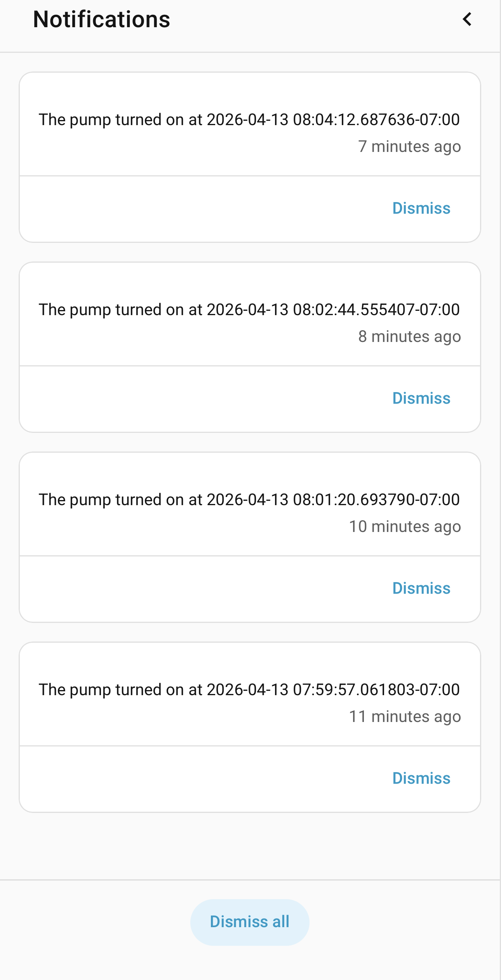501x980 pixels.
Task: Select the 08:01:20.693790 pump message text
Action: click(249, 500)
